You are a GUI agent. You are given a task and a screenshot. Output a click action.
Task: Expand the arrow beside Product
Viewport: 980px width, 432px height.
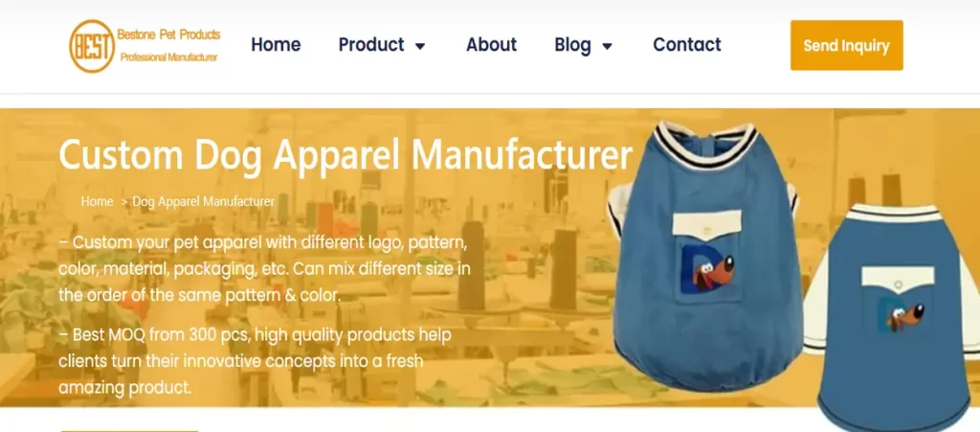point(420,46)
